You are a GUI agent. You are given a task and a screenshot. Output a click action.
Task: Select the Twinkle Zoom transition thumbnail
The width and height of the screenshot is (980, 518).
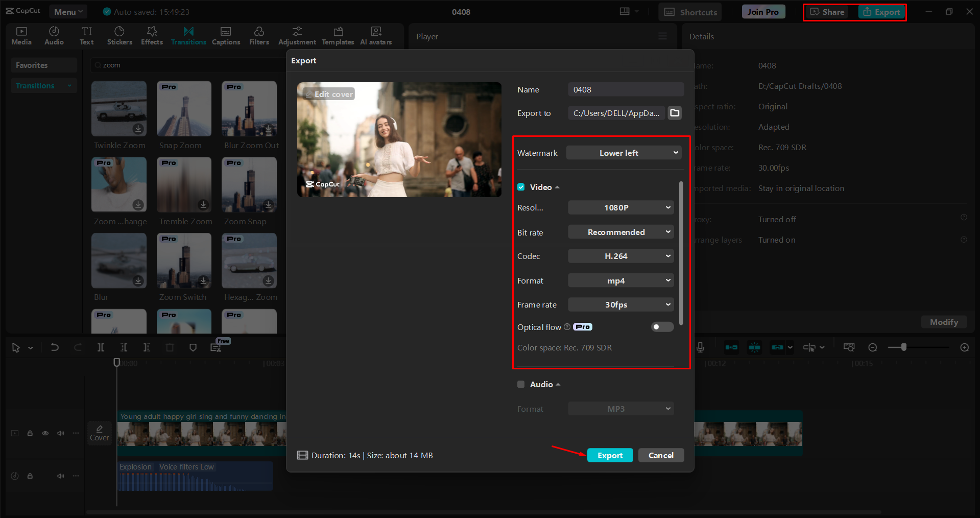118,108
